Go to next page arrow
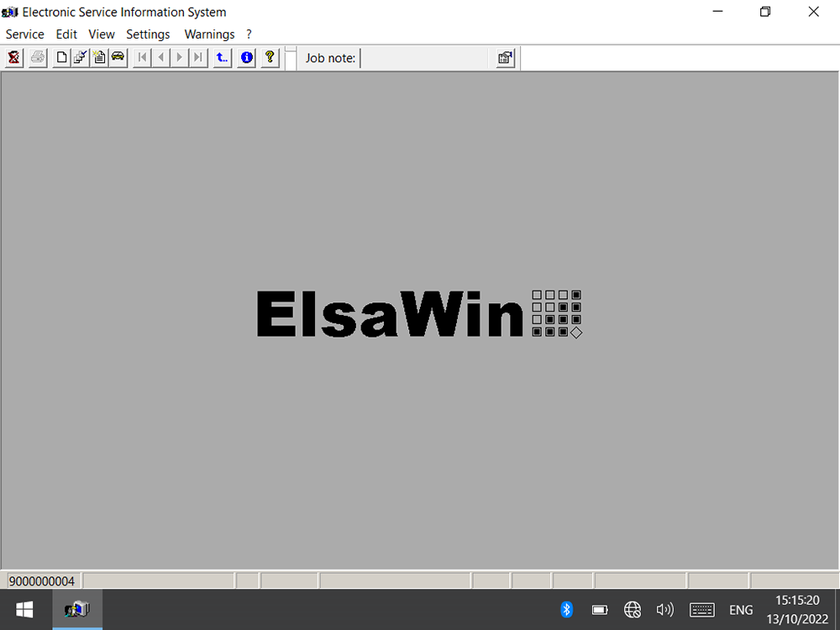840x630 pixels. click(180, 57)
